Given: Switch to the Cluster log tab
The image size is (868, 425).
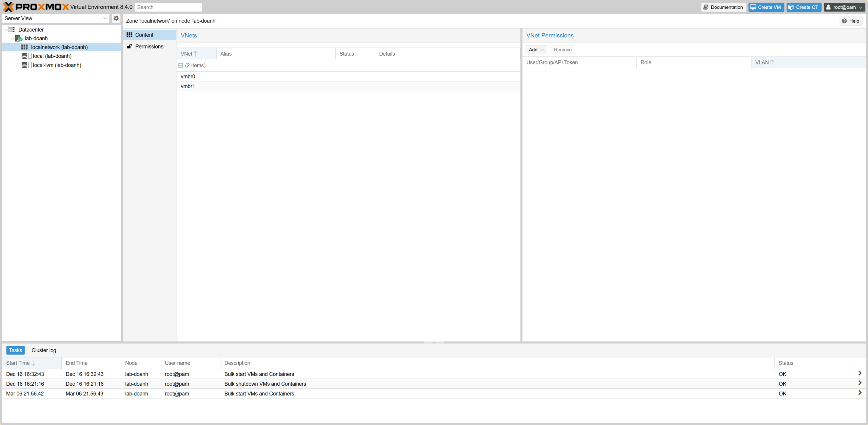Looking at the screenshot, I should coord(44,350).
